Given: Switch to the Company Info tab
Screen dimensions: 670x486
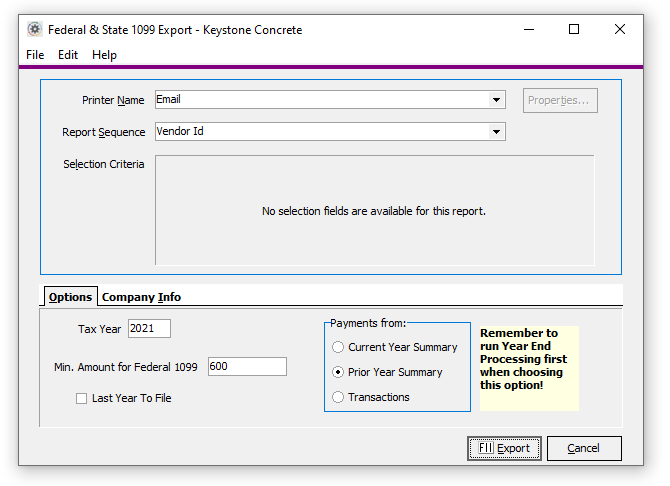Looking at the screenshot, I should [141, 297].
